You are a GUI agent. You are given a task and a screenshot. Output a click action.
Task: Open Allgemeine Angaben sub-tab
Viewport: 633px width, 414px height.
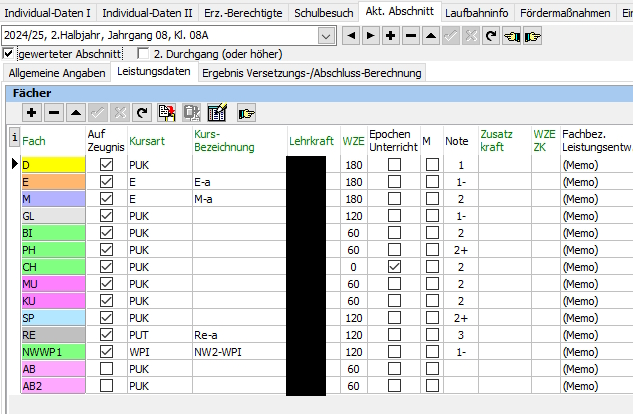[x=57, y=73]
